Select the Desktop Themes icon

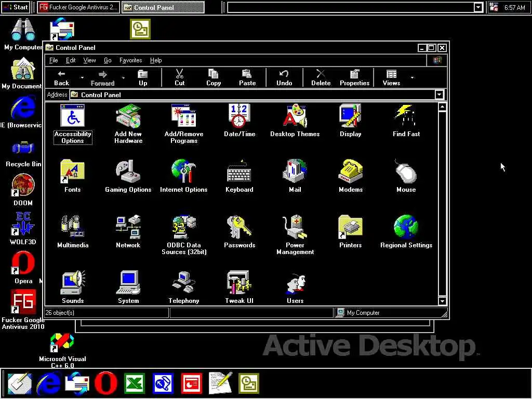click(x=295, y=121)
